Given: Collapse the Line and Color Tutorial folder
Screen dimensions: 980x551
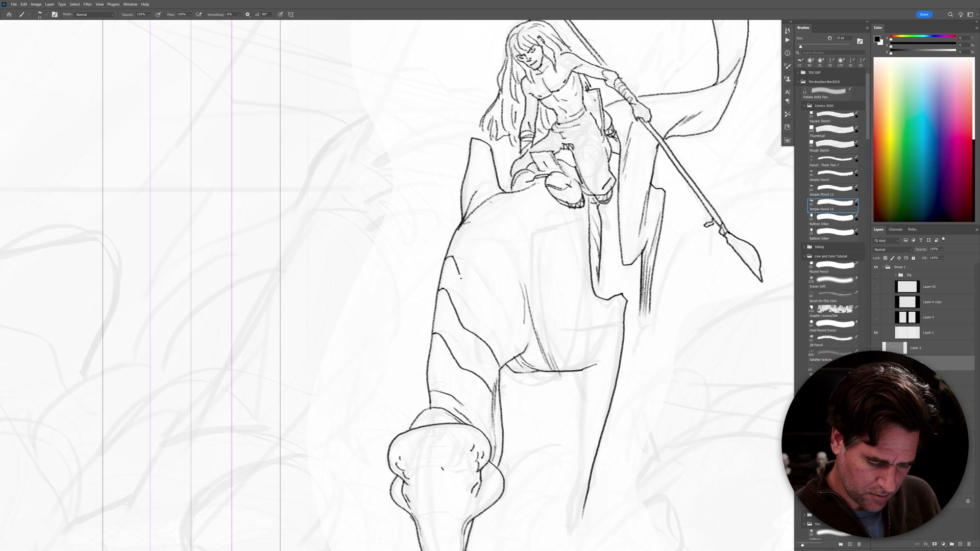Looking at the screenshot, I should tap(804, 256).
